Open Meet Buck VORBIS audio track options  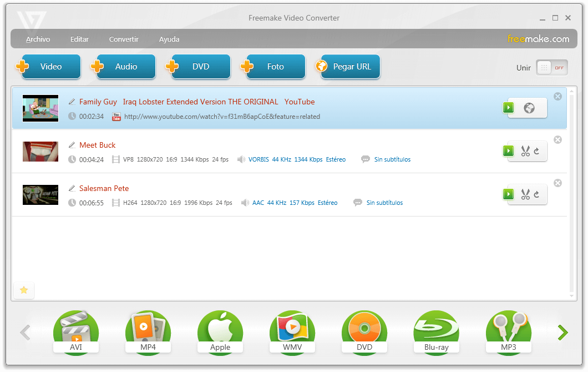(x=297, y=159)
